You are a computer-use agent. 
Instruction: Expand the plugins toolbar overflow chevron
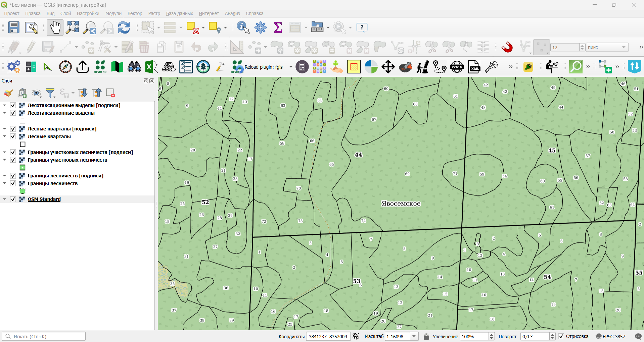point(511,67)
